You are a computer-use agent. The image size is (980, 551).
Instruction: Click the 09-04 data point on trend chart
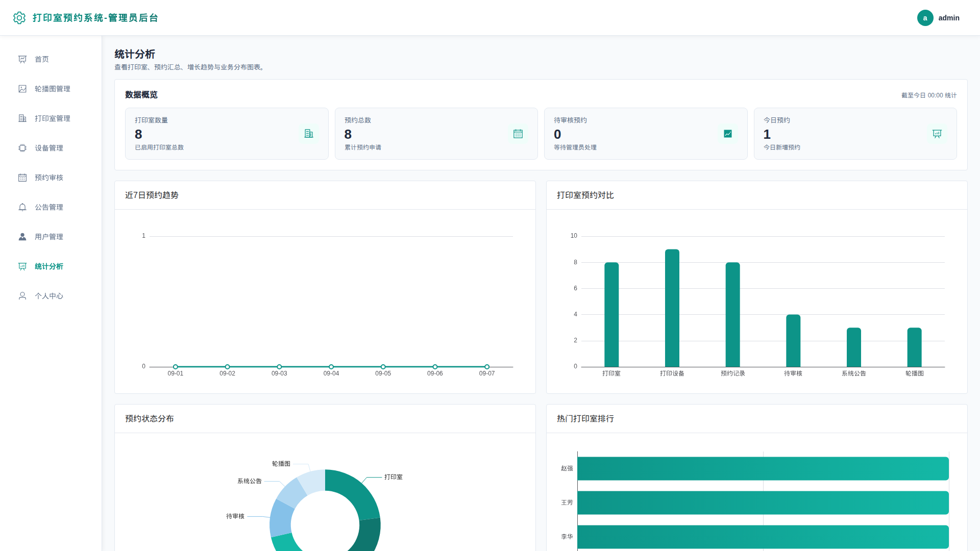[x=331, y=367]
